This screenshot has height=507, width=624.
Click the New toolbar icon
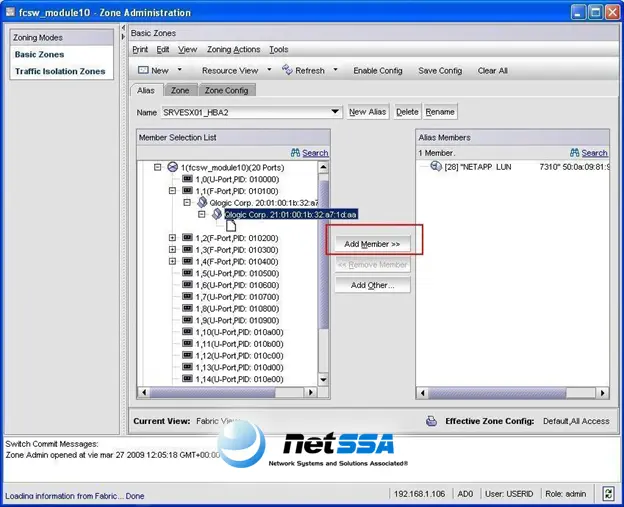pos(143,70)
